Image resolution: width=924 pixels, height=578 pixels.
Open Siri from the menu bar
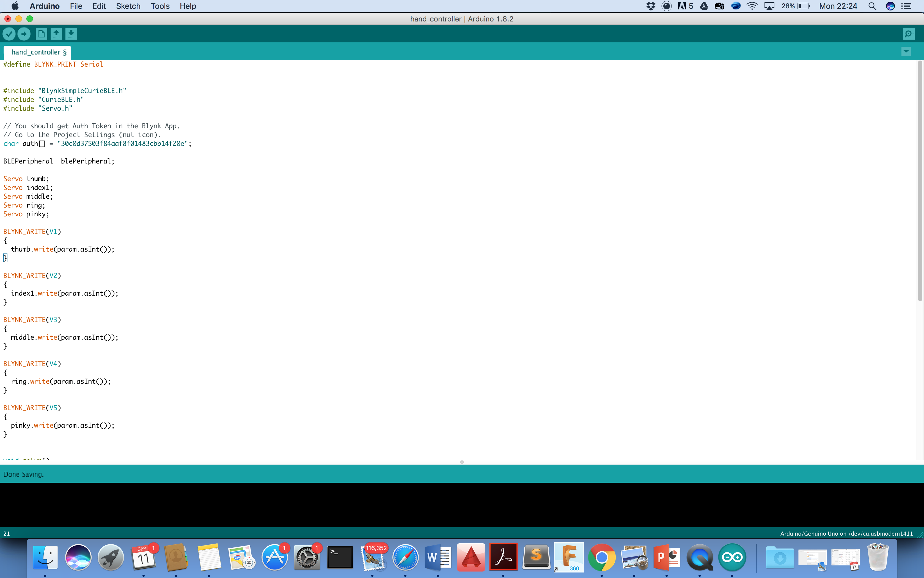tap(890, 6)
